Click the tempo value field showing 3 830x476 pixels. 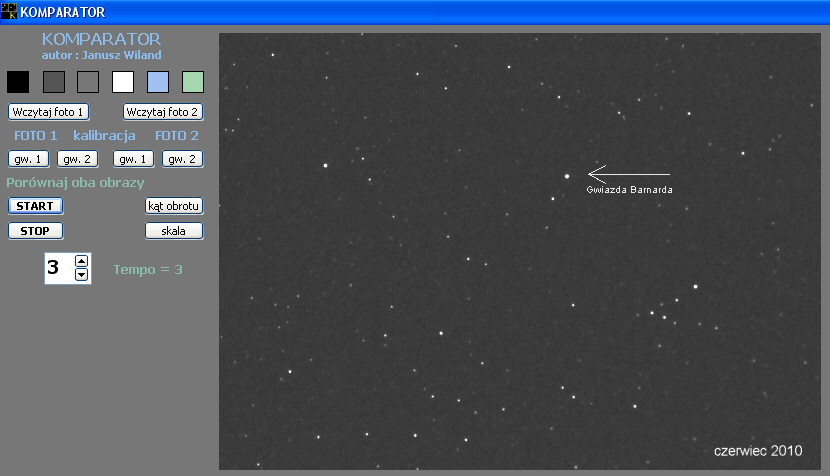click(59, 268)
